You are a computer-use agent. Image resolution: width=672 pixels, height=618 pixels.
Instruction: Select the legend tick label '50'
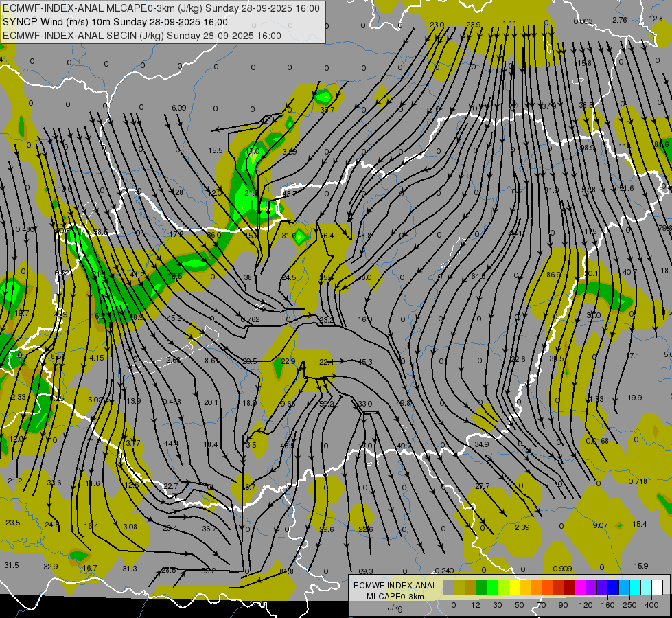tap(519, 605)
